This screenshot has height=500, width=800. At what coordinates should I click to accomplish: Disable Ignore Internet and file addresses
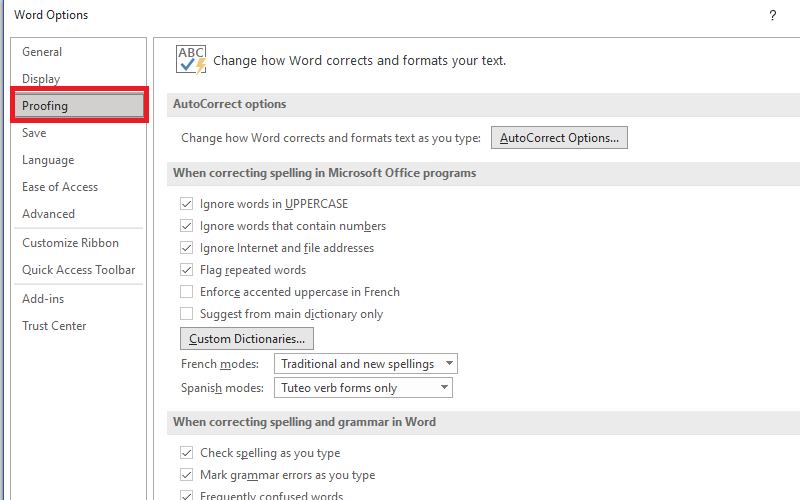[186, 248]
